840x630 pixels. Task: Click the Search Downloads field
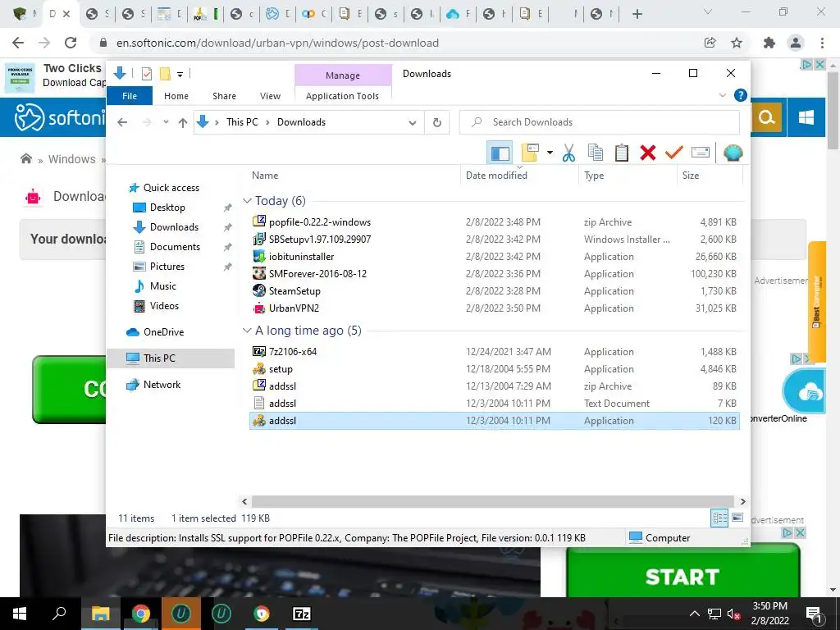click(x=600, y=122)
